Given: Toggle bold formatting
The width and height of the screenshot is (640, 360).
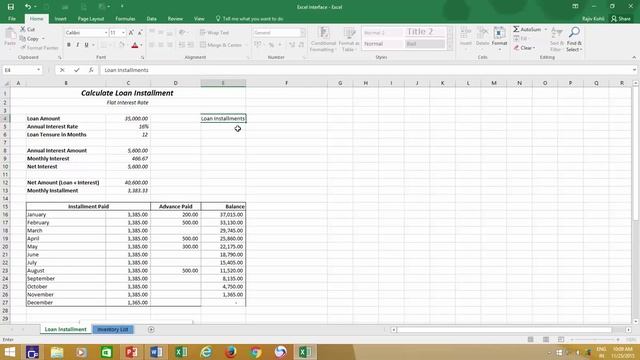Looking at the screenshot, I should pyautogui.click(x=69, y=45).
